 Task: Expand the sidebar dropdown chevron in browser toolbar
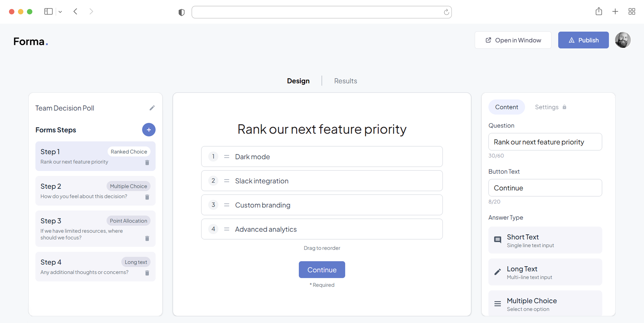(x=60, y=11)
